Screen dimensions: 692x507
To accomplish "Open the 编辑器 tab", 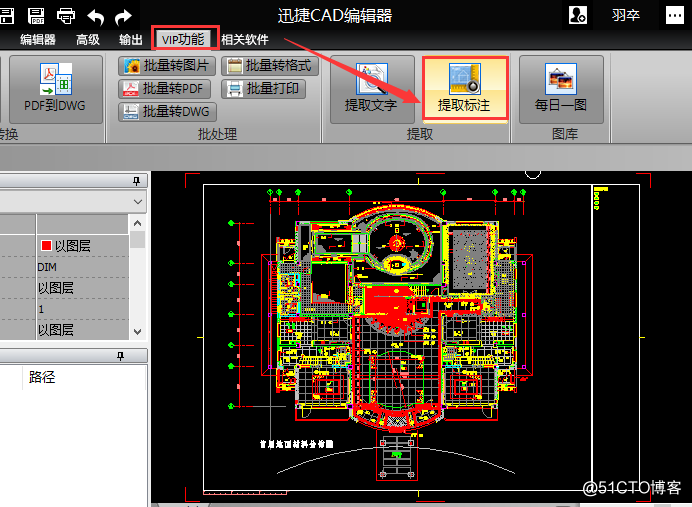I will pyautogui.click(x=38, y=40).
